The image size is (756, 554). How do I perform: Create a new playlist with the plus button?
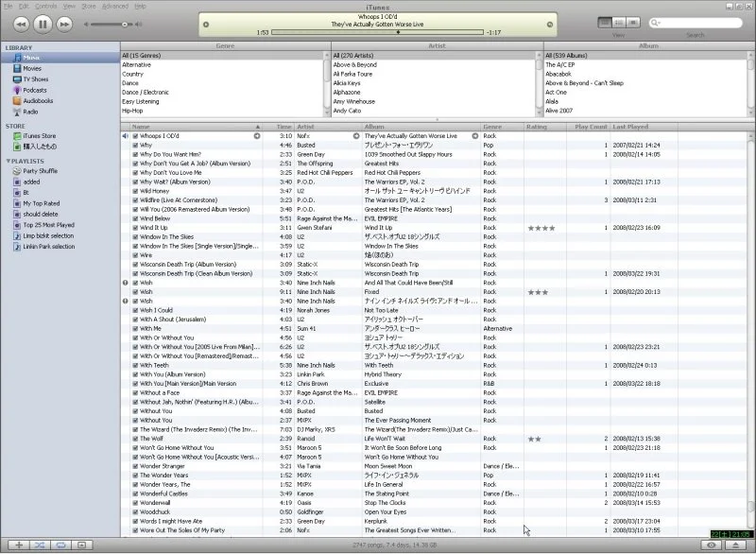point(18,545)
